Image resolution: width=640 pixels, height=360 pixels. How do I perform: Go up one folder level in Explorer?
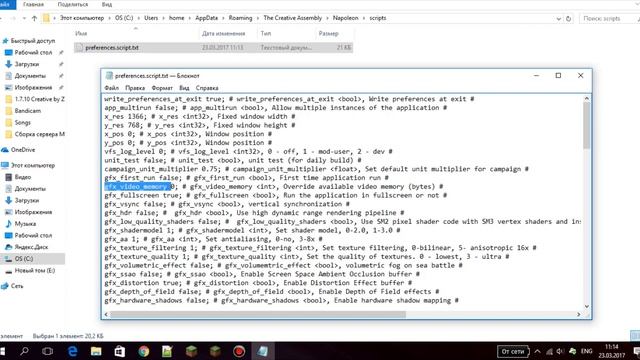coord(34,18)
